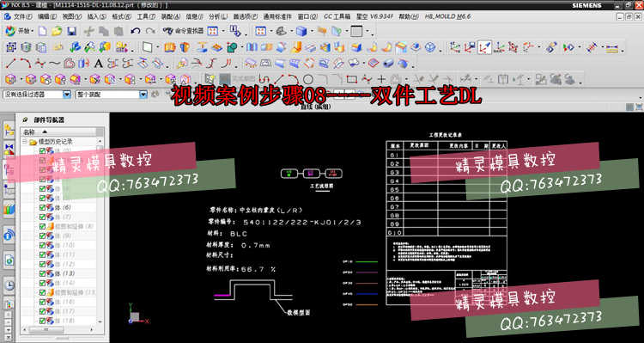The height and width of the screenshot is (343, 644).
Task: Open the 视图(V) menu
Action: 72,17
